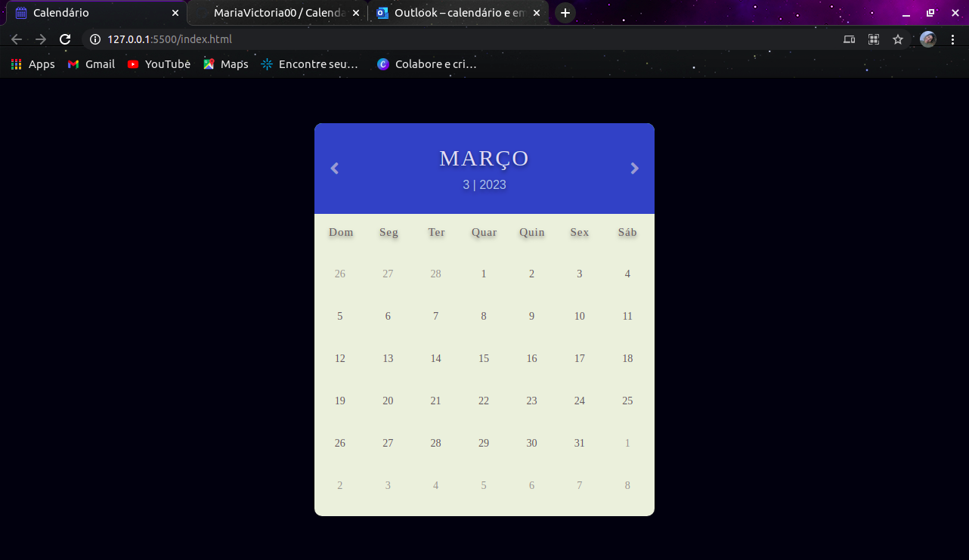Click the back navigation arrow
969x560 pixels.
coord(16,39)
